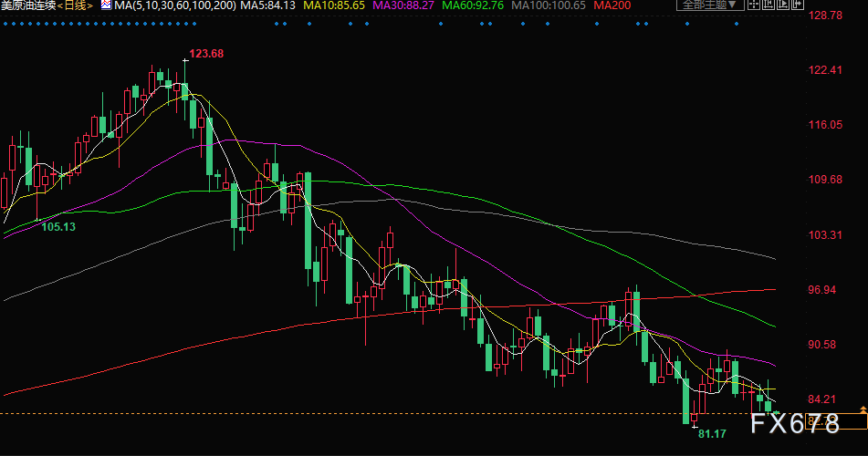The height and width of the screenshot is (456, 868).
Task: Open the MA indicator chart icon
Action: click(x=106, y=5)
